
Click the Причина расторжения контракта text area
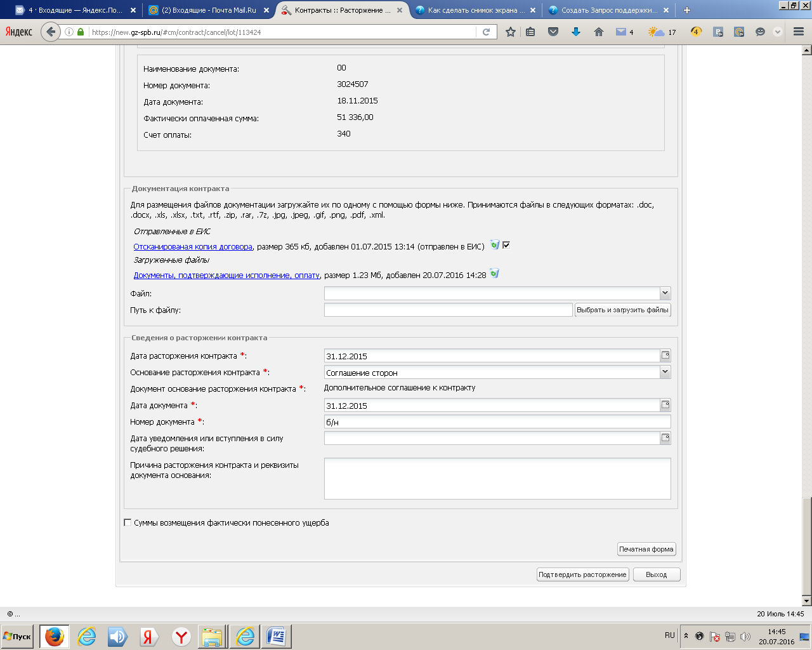click(x=497, y=479)
